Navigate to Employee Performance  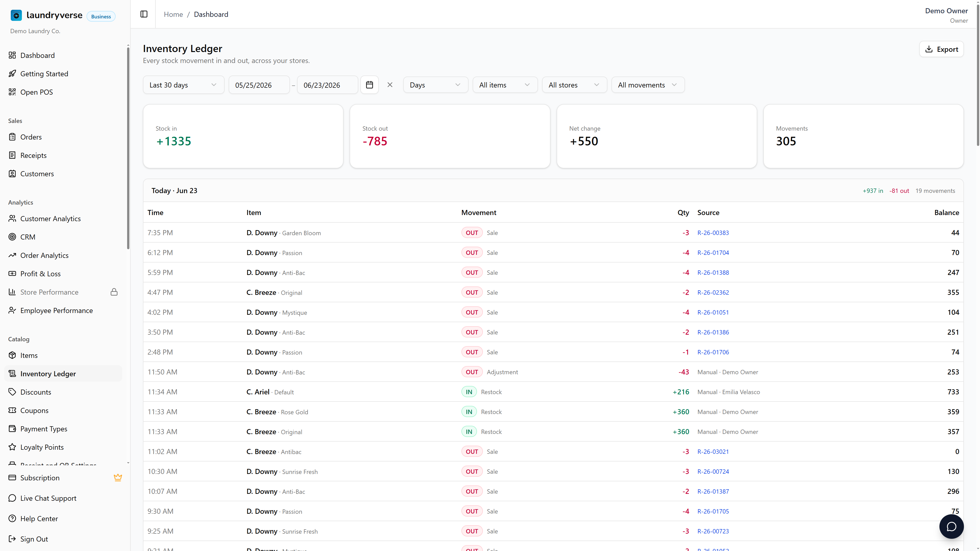[x=63, y=310]
